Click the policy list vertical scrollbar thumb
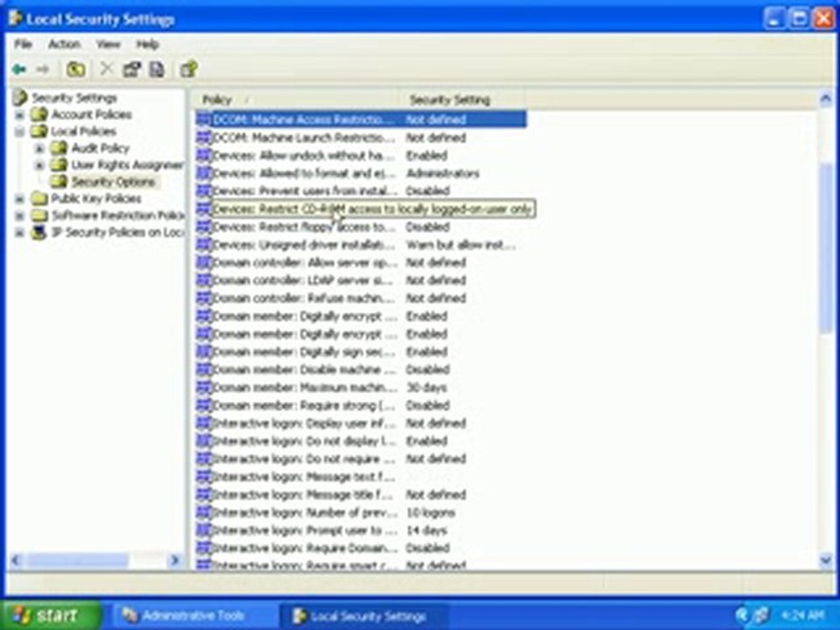 [x=825, y=249]
